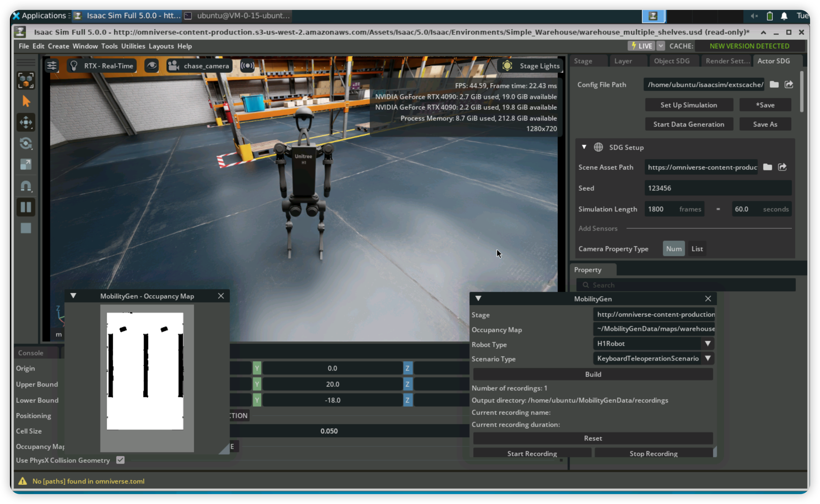Viewport: 820px width, 504px height.
Task: Switch to the Object SDG tab
Action: tap(671, 61)
